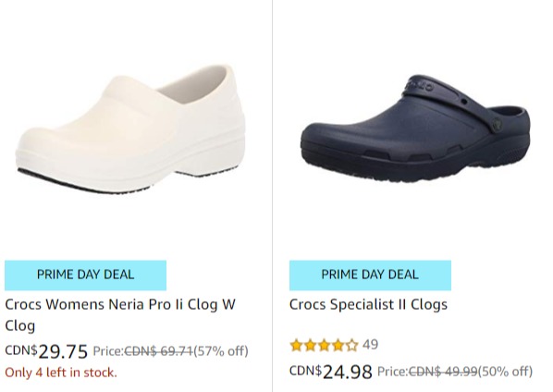This screenshot has width=553, height=392.
Task: Click the 50% off discount text
Action: click(506, 372)
